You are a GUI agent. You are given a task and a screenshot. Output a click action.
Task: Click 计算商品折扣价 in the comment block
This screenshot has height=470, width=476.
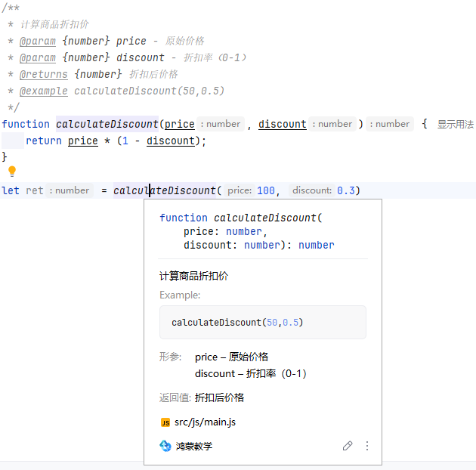(54, 24)
